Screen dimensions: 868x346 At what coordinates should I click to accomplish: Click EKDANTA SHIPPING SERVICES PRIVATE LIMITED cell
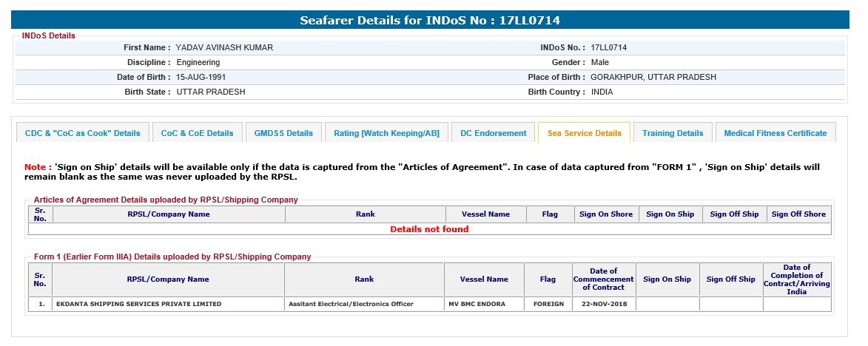[138, 304]
